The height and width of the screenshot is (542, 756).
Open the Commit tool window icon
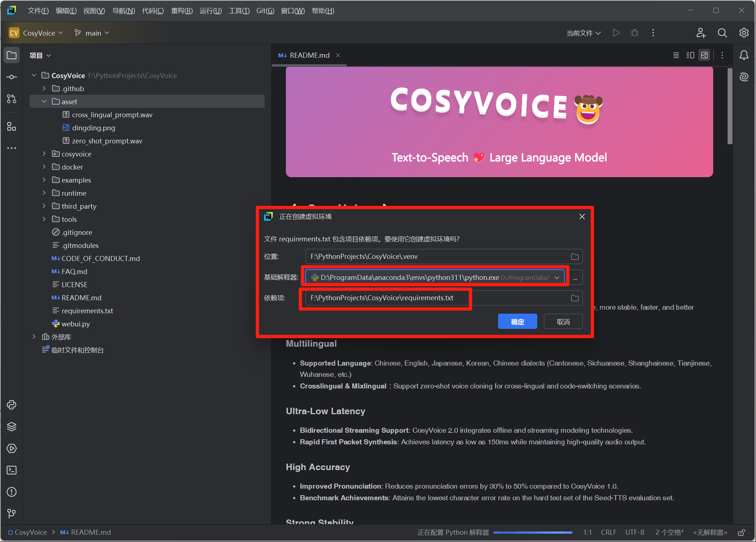tap(12, 77)
